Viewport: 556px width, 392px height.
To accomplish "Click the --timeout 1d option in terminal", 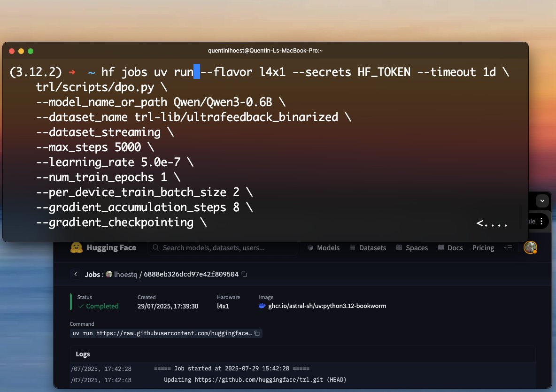I will [x=456, y=72].
